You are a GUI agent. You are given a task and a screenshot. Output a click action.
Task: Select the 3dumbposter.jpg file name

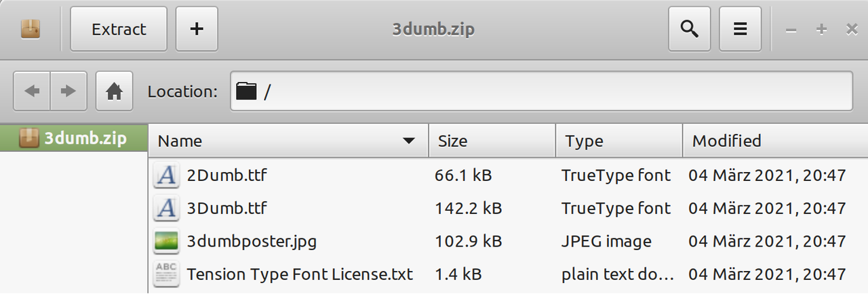[x=252, y=241]
